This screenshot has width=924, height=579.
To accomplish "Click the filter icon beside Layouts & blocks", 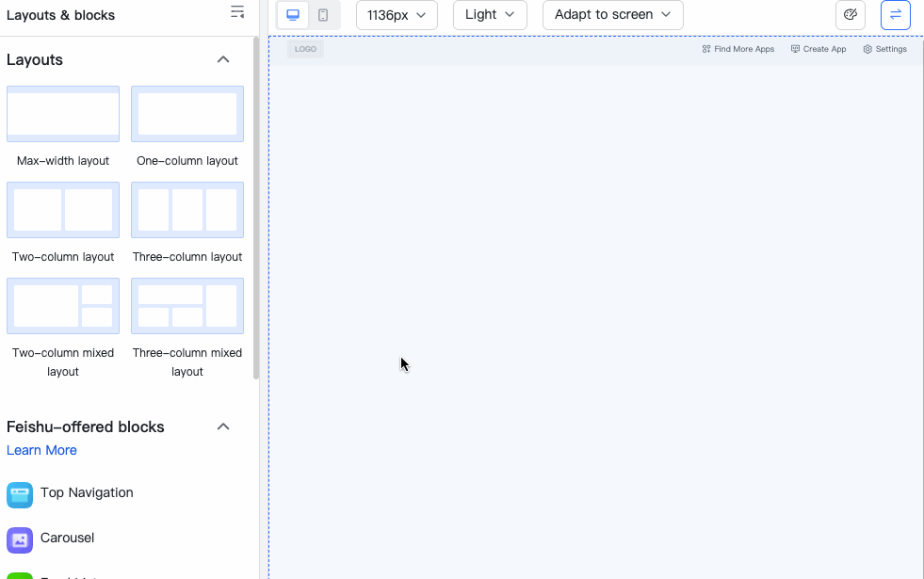I will 237,12.
